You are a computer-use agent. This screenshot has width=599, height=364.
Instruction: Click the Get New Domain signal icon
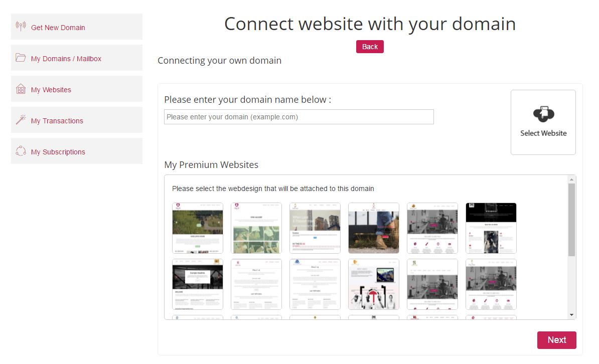click(x=21, y=26)
